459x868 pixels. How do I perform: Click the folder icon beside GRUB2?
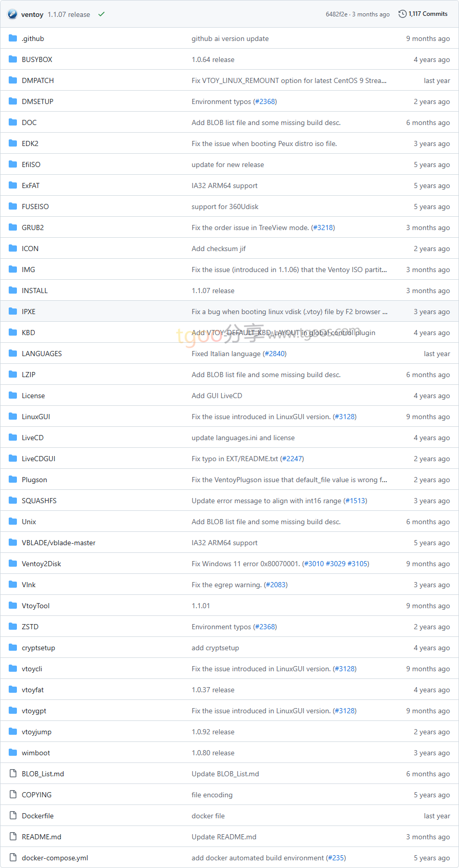(x=13, y=228)
